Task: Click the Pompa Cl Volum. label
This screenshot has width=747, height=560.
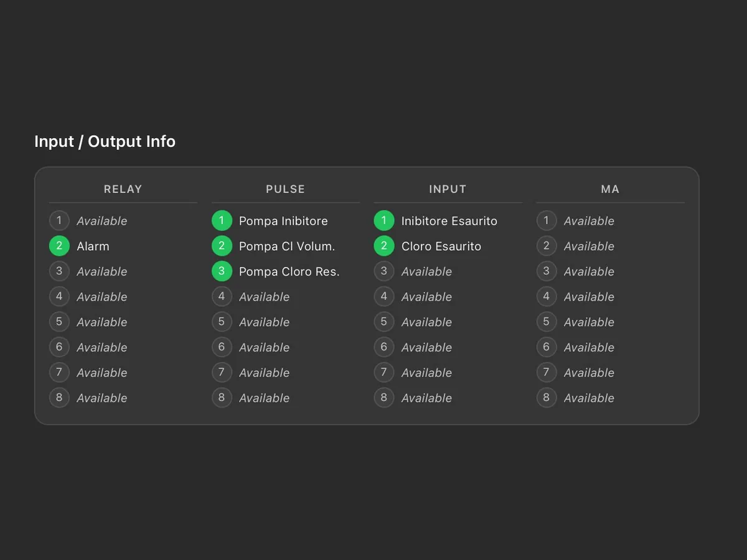Action: point(287,246)
